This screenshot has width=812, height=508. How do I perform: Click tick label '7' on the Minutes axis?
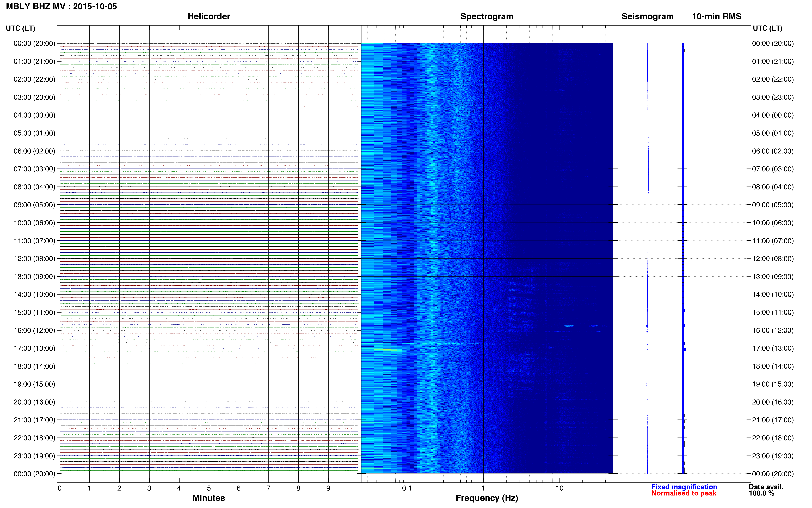pos(269,488)
